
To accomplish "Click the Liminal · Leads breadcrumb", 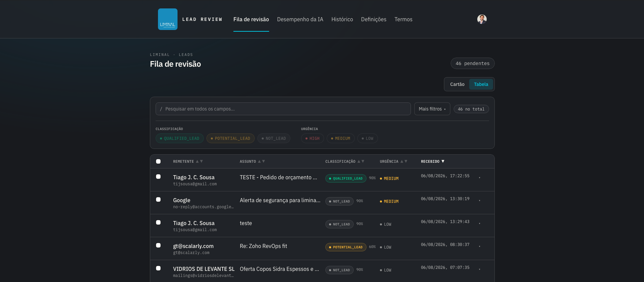I will (x=171, y=55).
